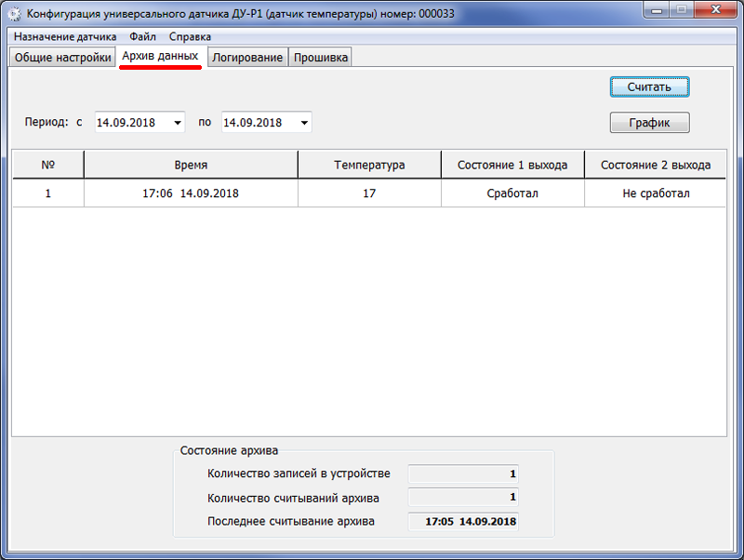
Task: Switch to the 'Общие настройки' tab
Action: click(x=62, y=58)
